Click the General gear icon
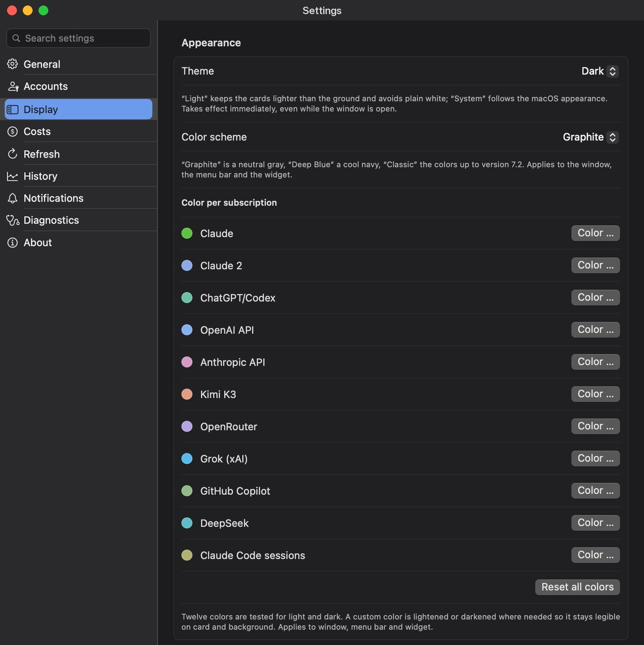Screen dimensions: 644x645 point(13,64)
